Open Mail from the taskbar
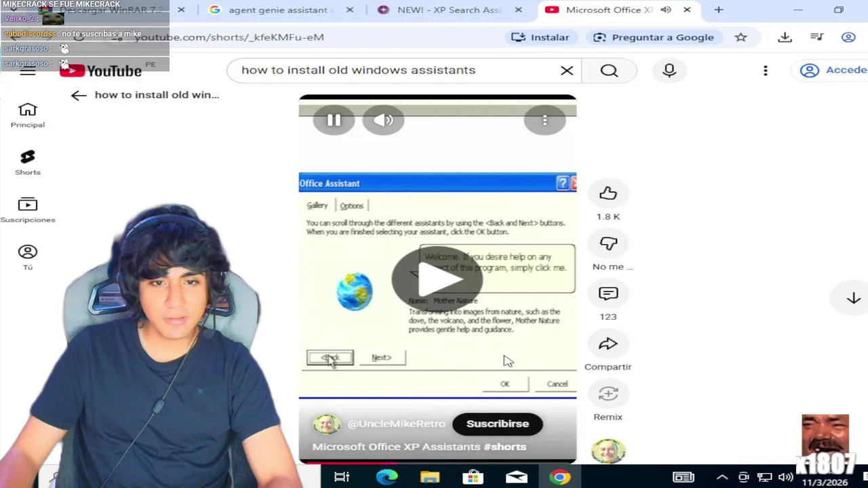Image resolution: width=868 pixels, height=488 pixels. click(516, 477)
